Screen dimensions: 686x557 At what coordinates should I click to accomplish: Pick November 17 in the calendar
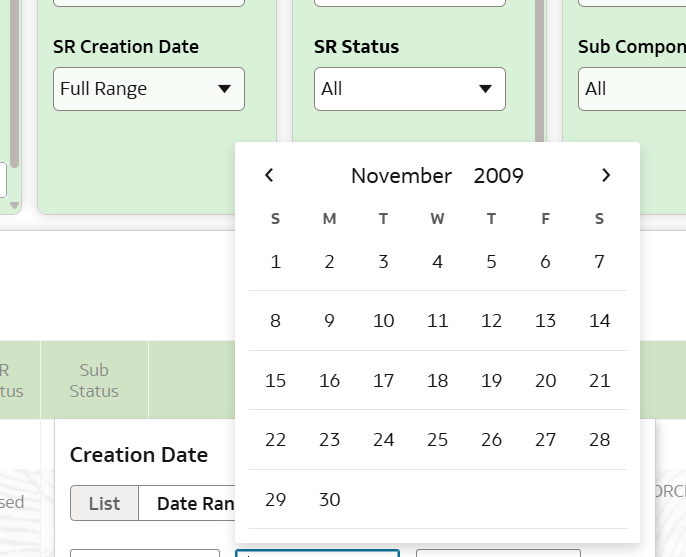[383, 380]
